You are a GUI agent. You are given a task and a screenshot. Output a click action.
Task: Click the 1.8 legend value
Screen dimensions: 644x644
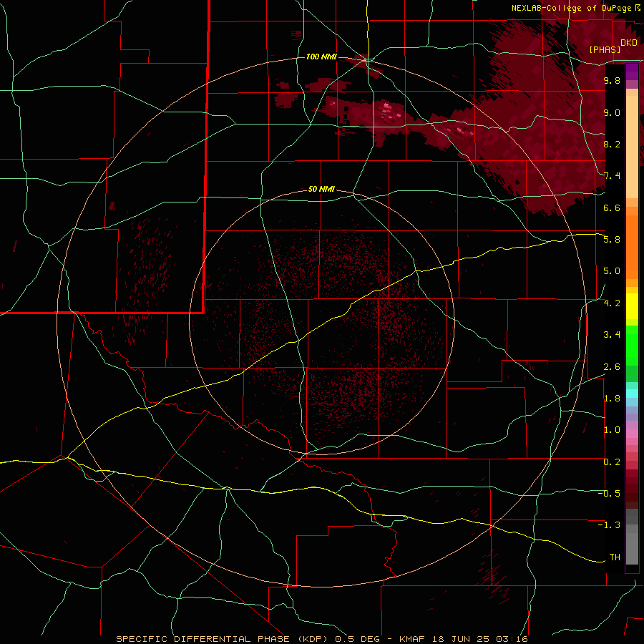click(612, 398)
